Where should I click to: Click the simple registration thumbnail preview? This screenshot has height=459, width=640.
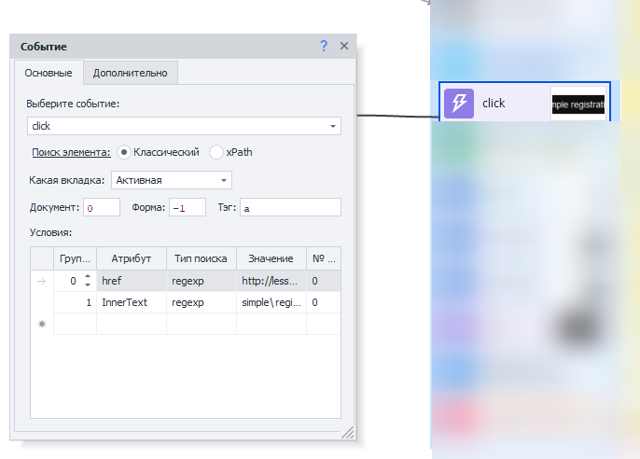(578, 103)
